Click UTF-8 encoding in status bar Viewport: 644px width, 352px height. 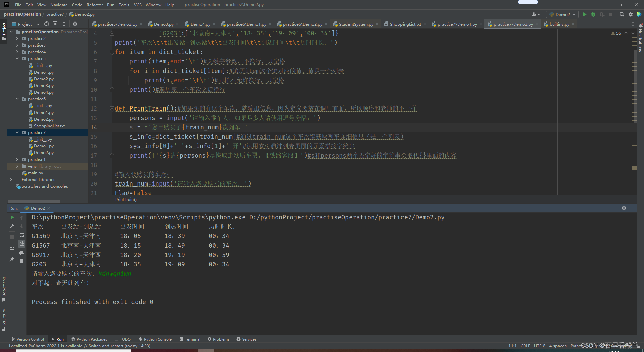(539, 346)
